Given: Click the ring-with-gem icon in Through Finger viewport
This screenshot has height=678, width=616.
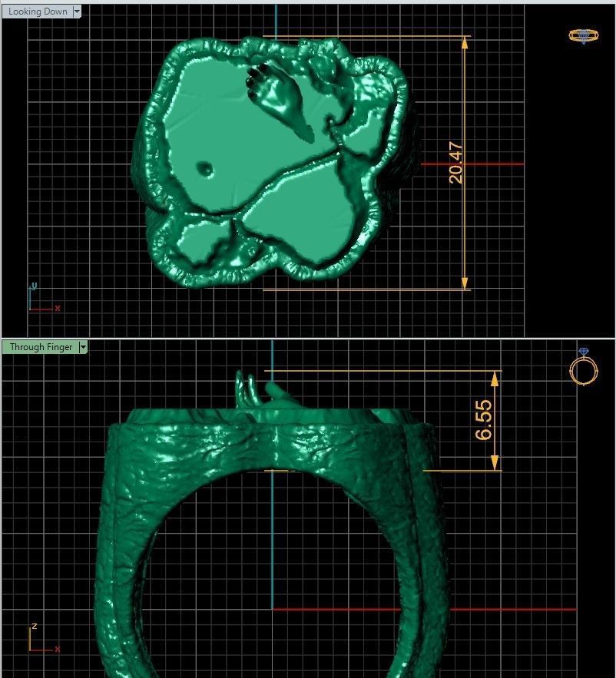Looking at the screenshot, I should pos(584,366).
